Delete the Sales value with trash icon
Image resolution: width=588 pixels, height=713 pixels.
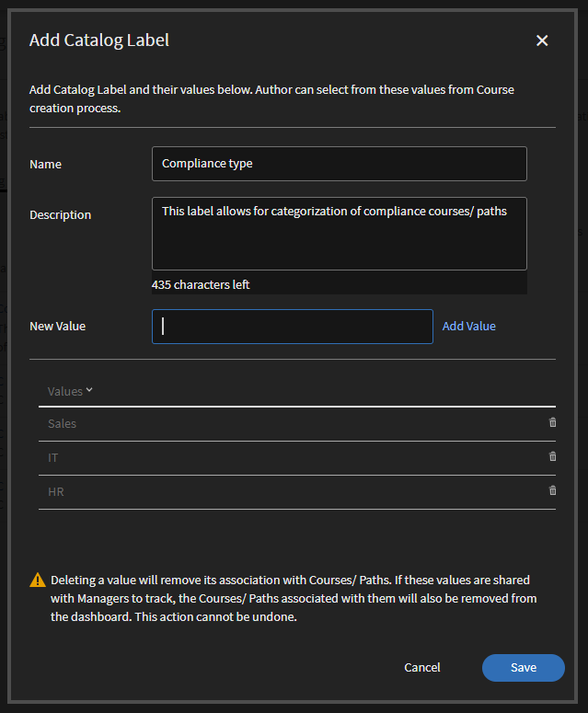tap(552, 422)
